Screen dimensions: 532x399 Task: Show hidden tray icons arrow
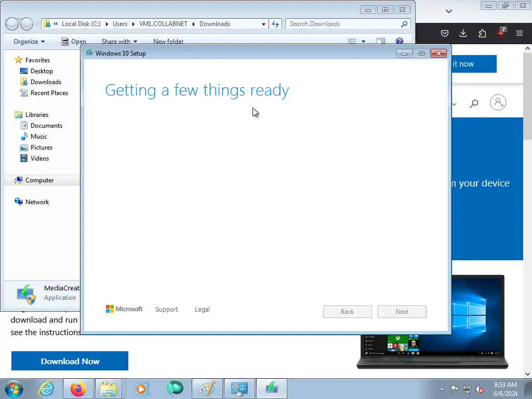coord(442,389)
